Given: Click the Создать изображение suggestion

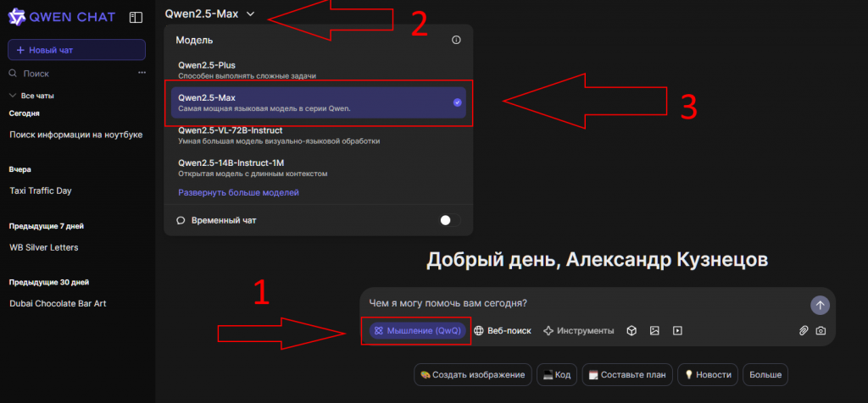Looking at the screenshot, I should coord(473,374).
